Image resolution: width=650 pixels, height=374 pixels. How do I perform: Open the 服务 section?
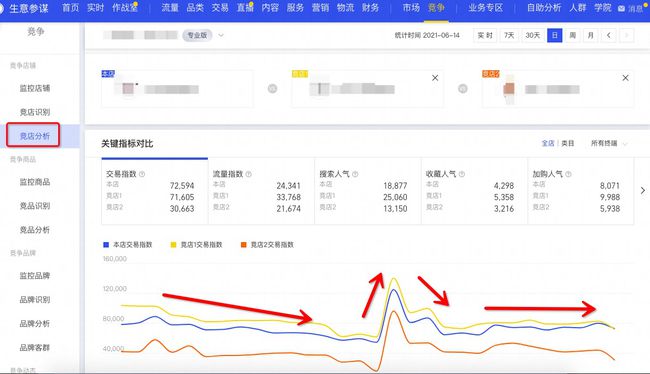pyautogui.click(x=295, y=8)
